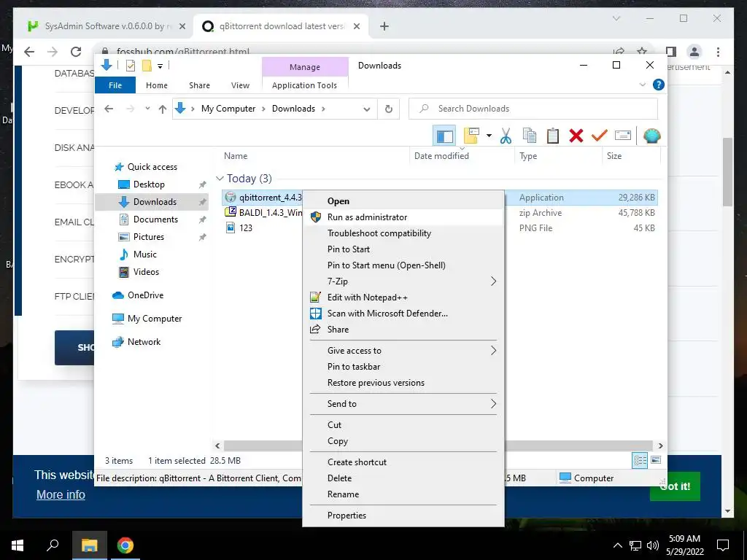Choose Scan with Microsoft Defender

tap(403, 314)
